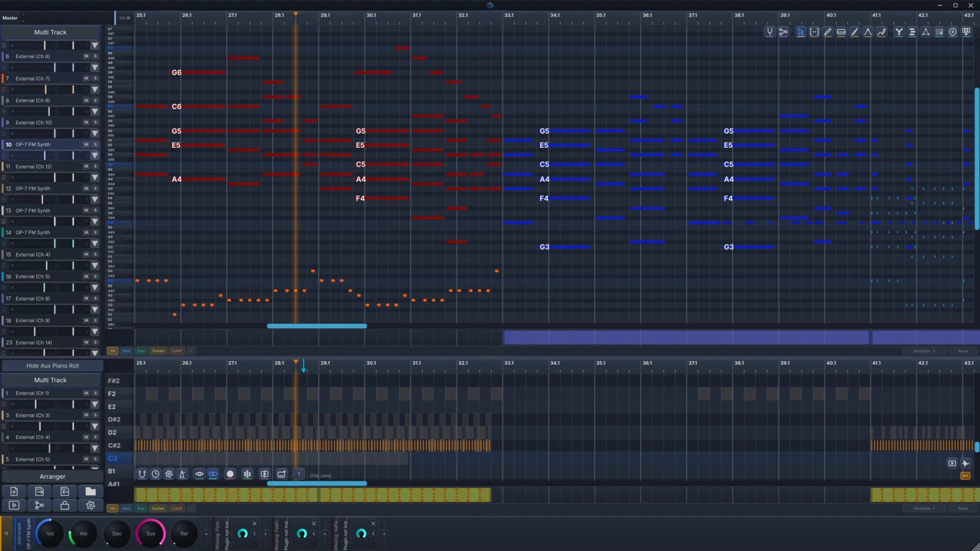Mute the External (Ch 1) aux track
The width and height of the screenshot is (980, 551).
[86, 393]
